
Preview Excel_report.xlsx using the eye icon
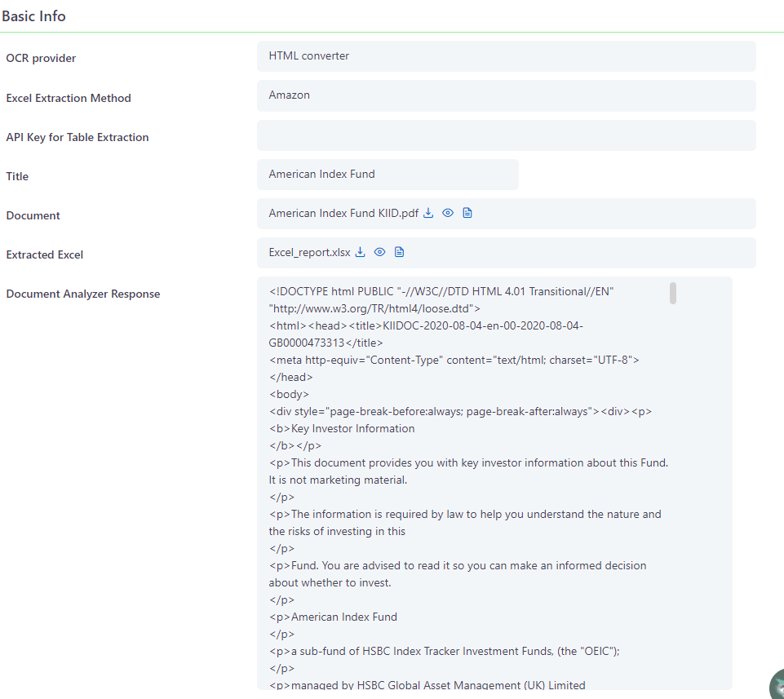[379, 251]
